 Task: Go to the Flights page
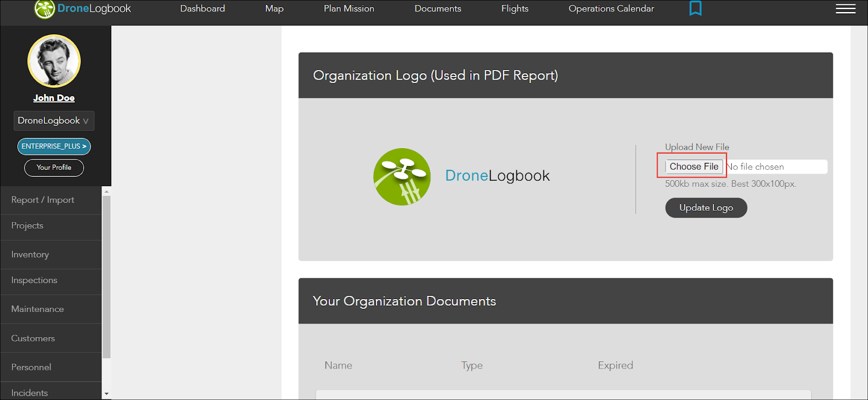(x=515, y=9)
